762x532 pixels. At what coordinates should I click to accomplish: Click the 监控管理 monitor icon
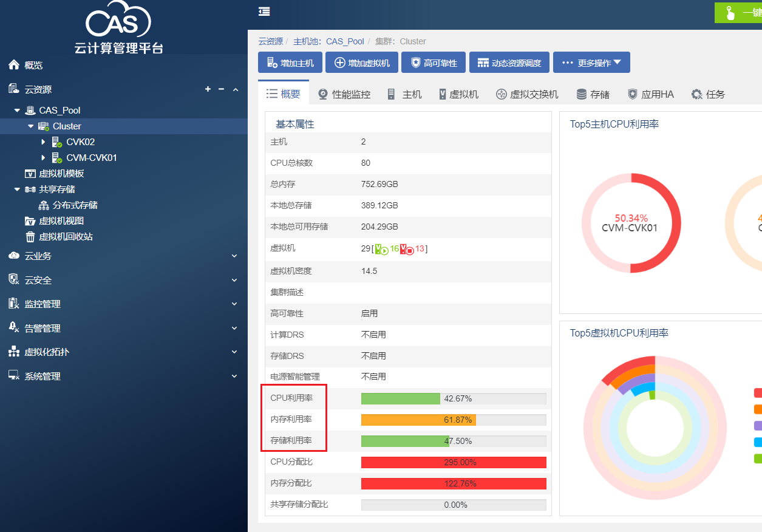click(14, 304)
